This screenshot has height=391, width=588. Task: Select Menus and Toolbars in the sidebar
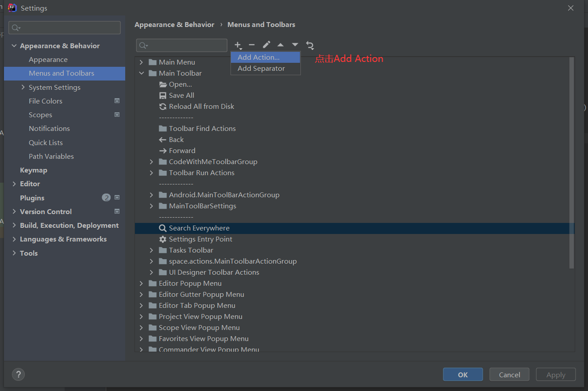[65, 73]
